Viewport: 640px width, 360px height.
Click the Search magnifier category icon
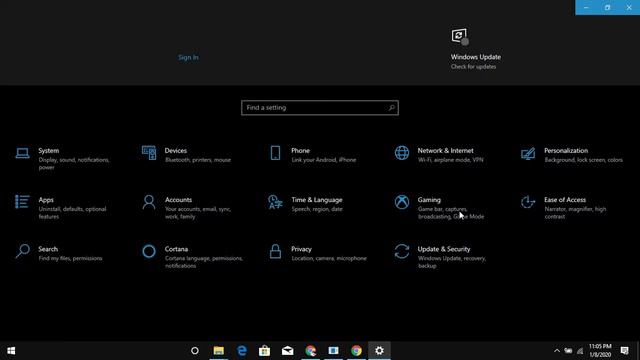[22, 251]
